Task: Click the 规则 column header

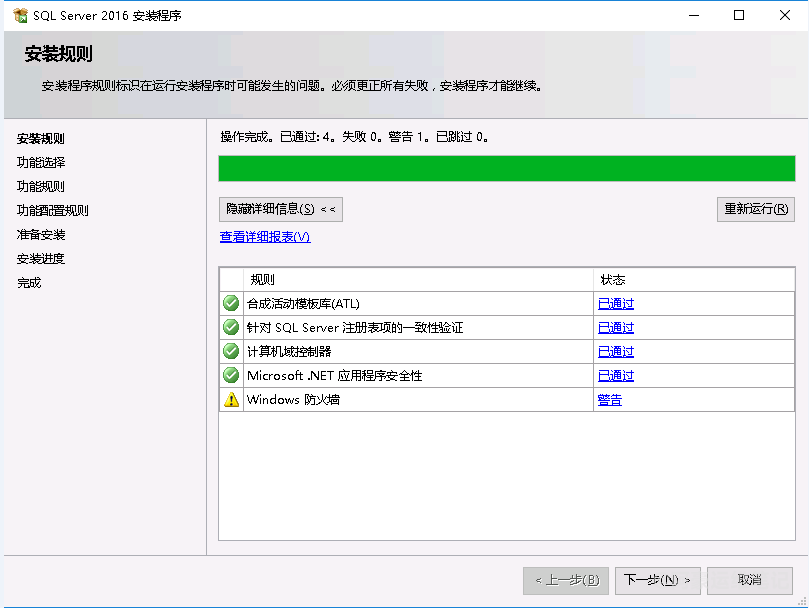Action: click(418, 280)
